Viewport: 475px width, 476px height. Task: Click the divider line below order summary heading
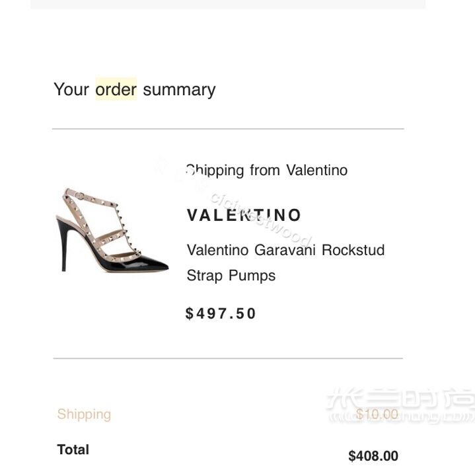228,129
